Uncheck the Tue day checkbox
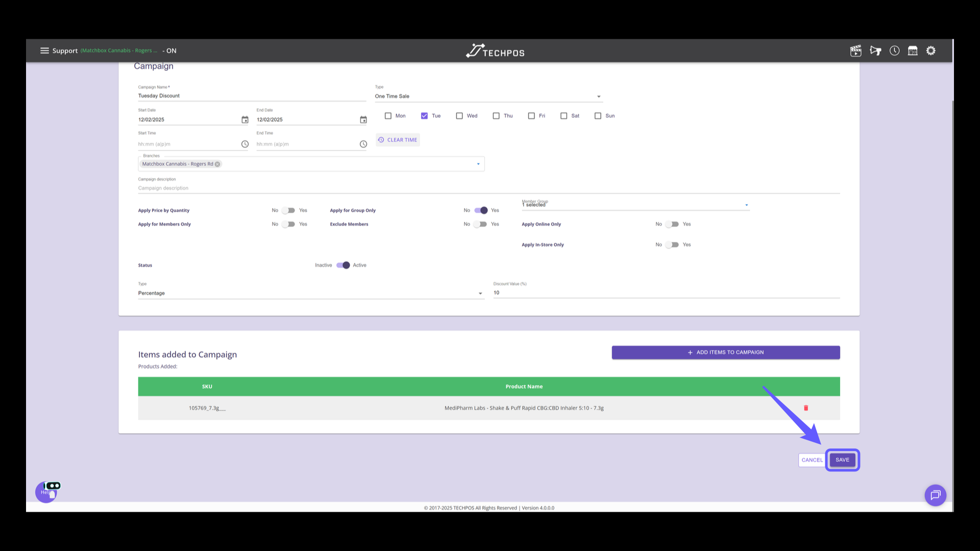 pos(424,116)
